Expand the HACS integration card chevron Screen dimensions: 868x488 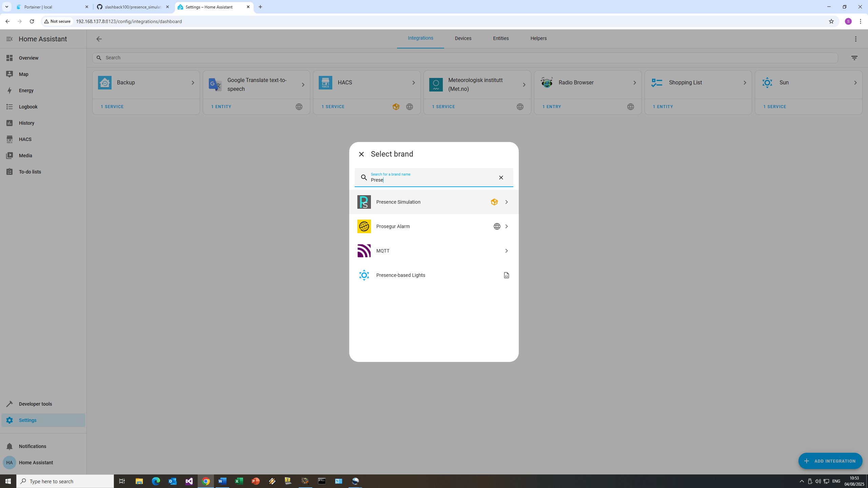click(x=413, y=83)
